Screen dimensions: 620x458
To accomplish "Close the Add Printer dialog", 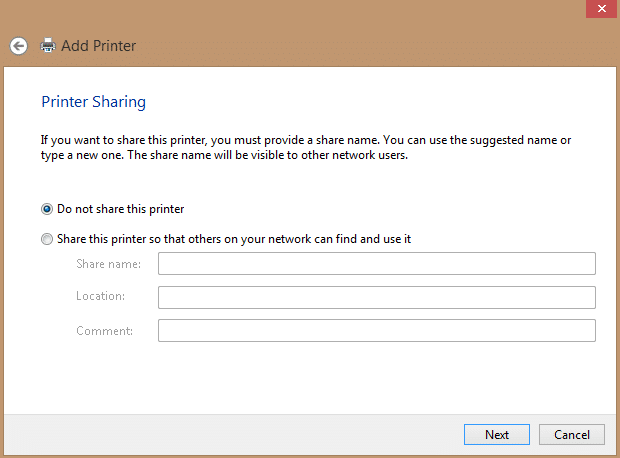I will [601, 9].
